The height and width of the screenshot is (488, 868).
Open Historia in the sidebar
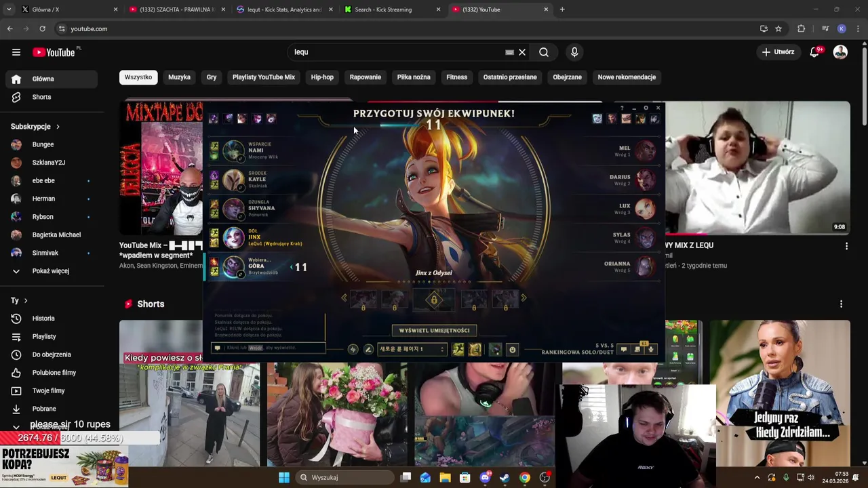pos(52,319)
